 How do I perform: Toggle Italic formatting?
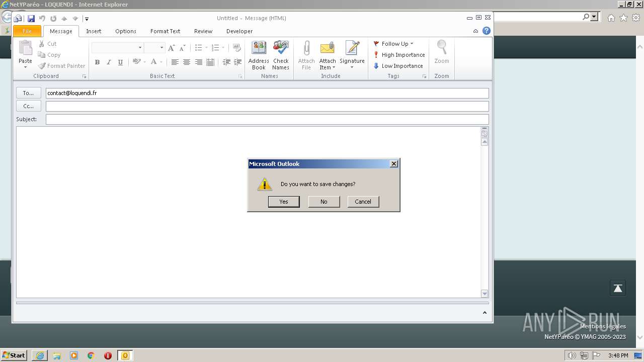[109, 62]
